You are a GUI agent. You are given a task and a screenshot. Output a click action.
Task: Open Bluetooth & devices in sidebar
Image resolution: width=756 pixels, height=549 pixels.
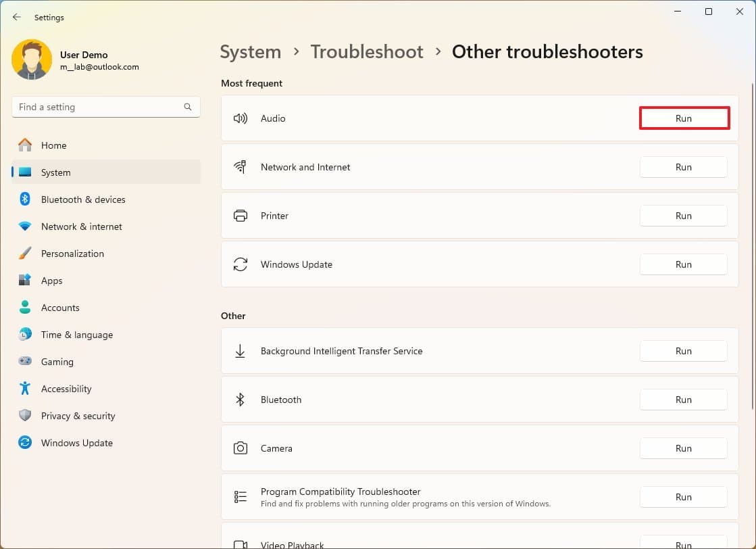pos(83,199)
